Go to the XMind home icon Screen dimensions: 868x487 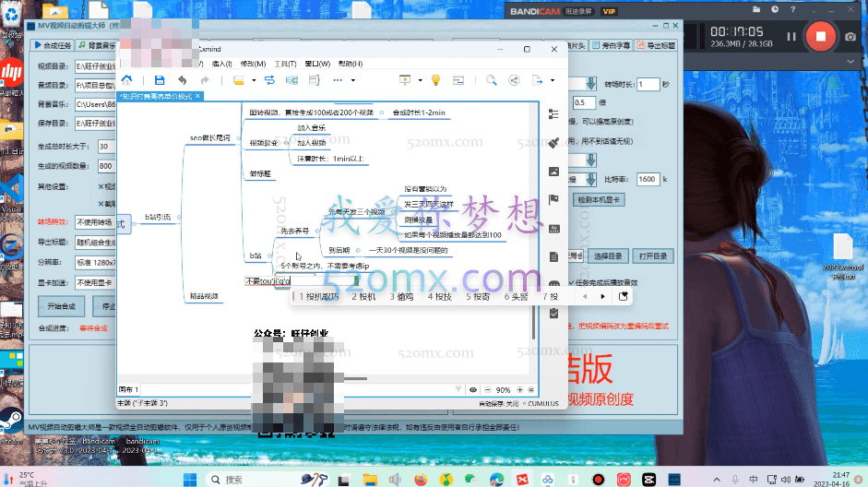(126, 80)
